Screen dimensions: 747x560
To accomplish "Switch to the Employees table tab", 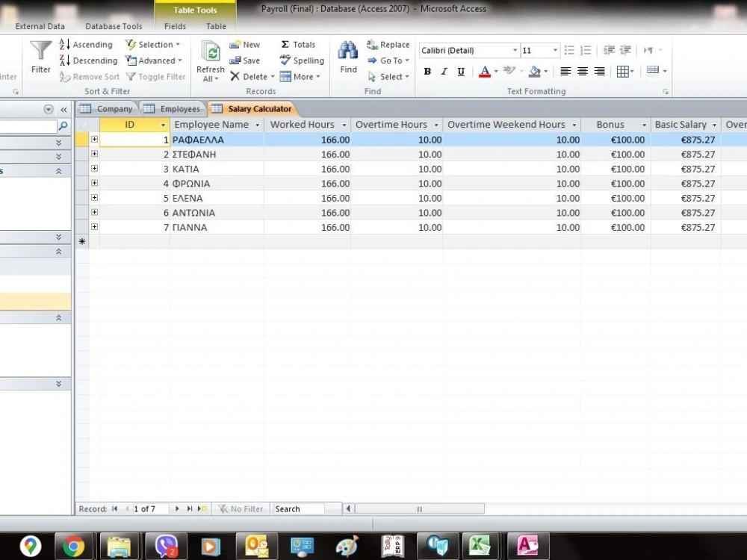I will click(173, 108).
